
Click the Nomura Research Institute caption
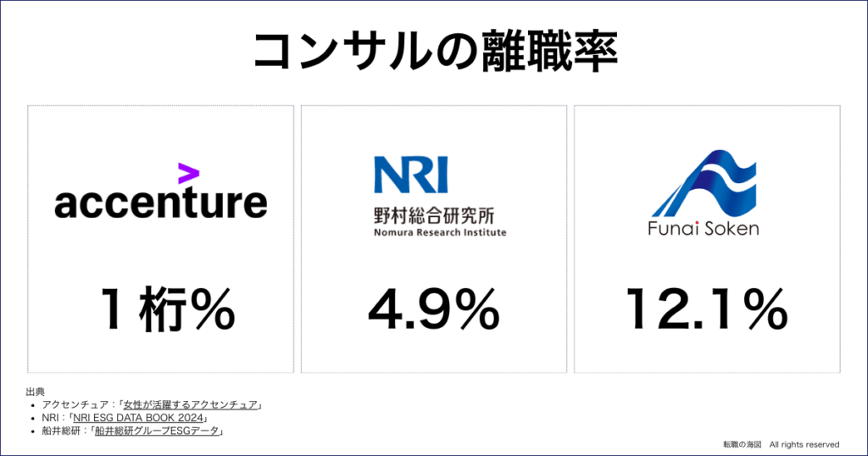pyautogui.click(x=440, y=232)
